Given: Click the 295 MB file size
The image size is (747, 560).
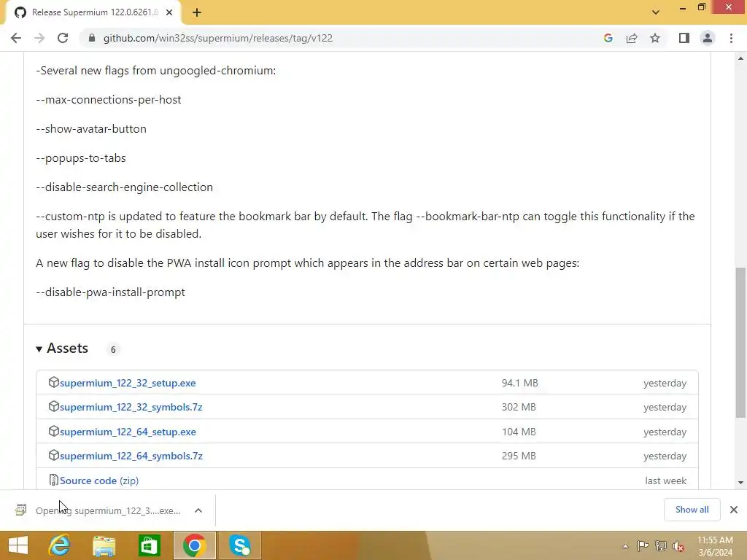Looking at the screenshot, I should pyautogui.click(x=519, y=456).
